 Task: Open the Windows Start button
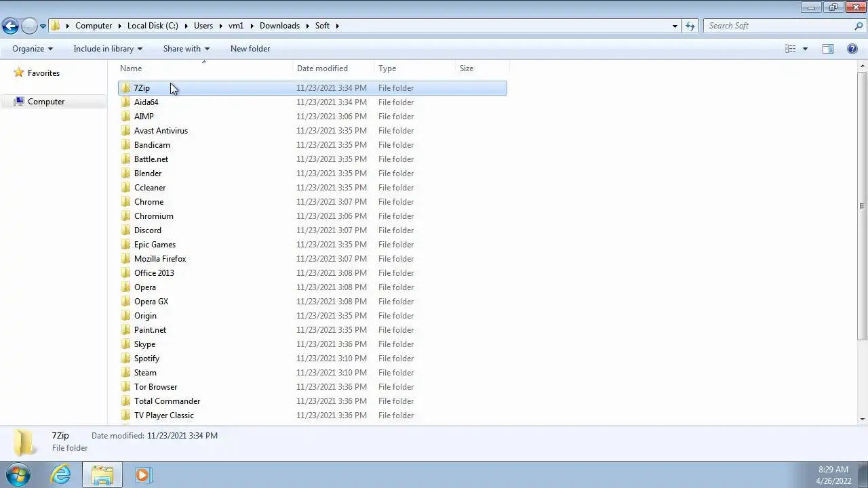(x=18, y=474)
